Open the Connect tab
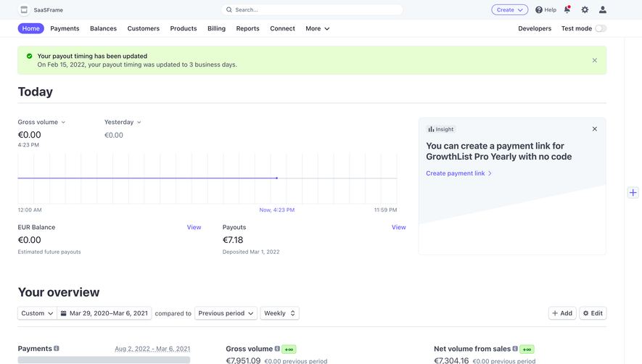Screen dimensions: 642x364 [x=282, y=29]
